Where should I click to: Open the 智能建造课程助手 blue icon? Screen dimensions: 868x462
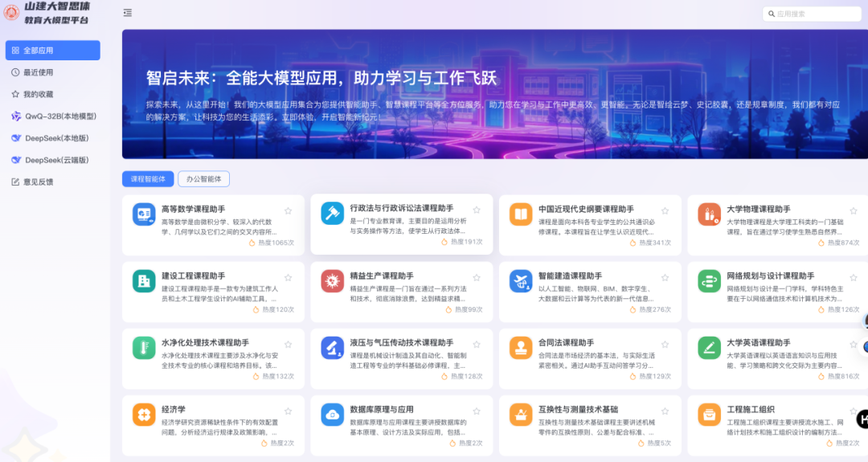(x=521, y=281)
